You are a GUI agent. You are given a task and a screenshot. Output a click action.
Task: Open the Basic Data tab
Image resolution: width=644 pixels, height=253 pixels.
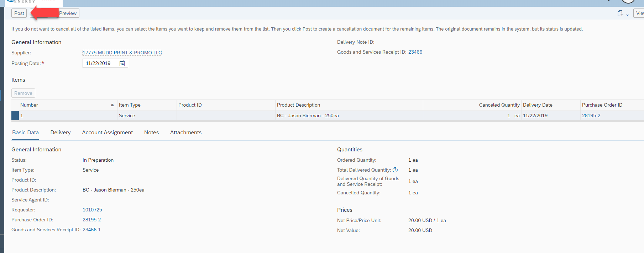tap(25, 133)
